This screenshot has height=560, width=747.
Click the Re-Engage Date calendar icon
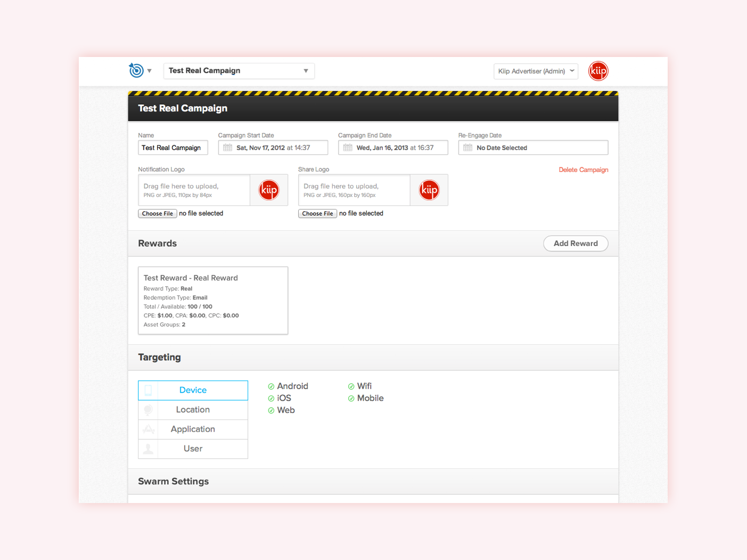[467, 148]
